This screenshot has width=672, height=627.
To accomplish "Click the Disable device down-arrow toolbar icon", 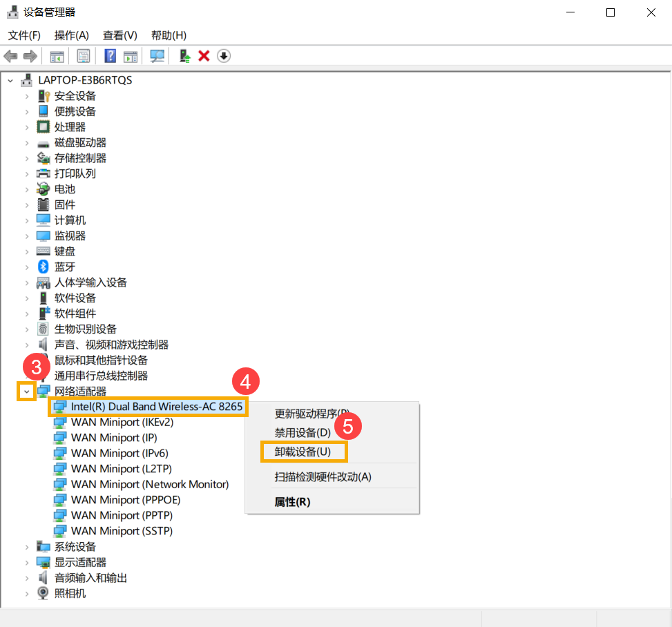I will 223,56.
